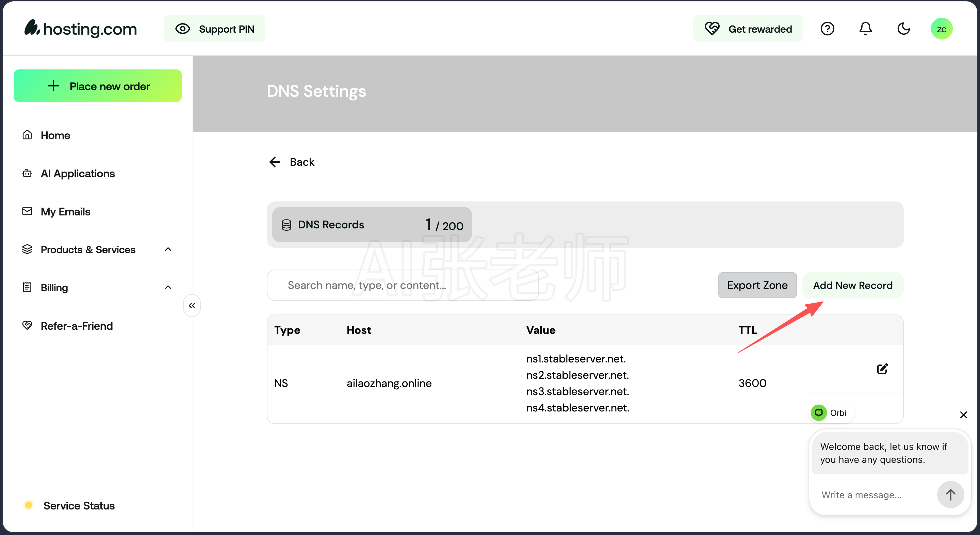Image resolution: width=980 pixels, height=535 pixels.
Task: Collapse the sidebar with double-chevron button
Action: (x=192, y=306)
